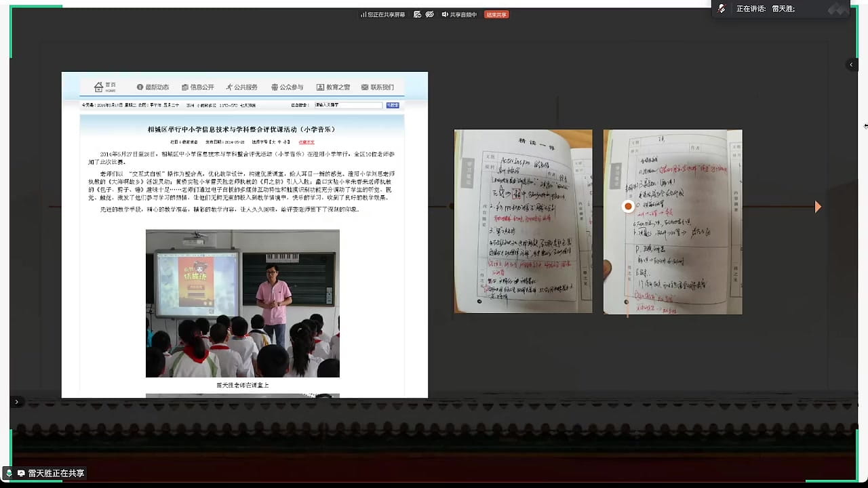Image resolution: width=868 pixels, height=488 pixels.
Task: Click the microphone icon beside 雷天胜正在共享
Action: pos(9,473)
